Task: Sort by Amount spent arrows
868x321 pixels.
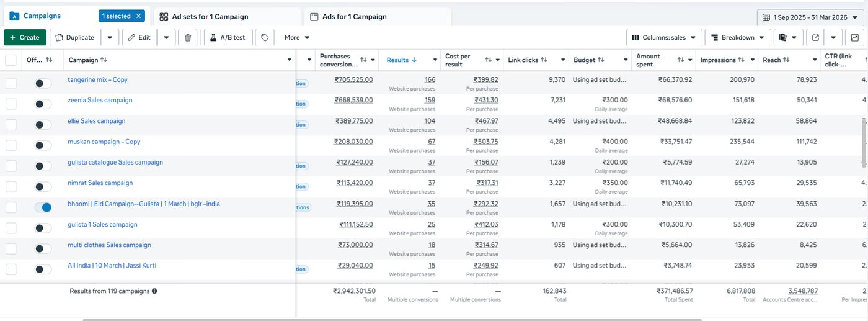Action: click(681, 60)
